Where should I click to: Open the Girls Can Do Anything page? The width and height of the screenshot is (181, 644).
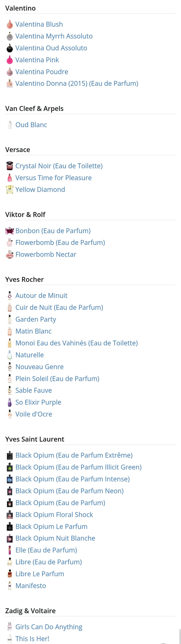[x=49, y=627]
